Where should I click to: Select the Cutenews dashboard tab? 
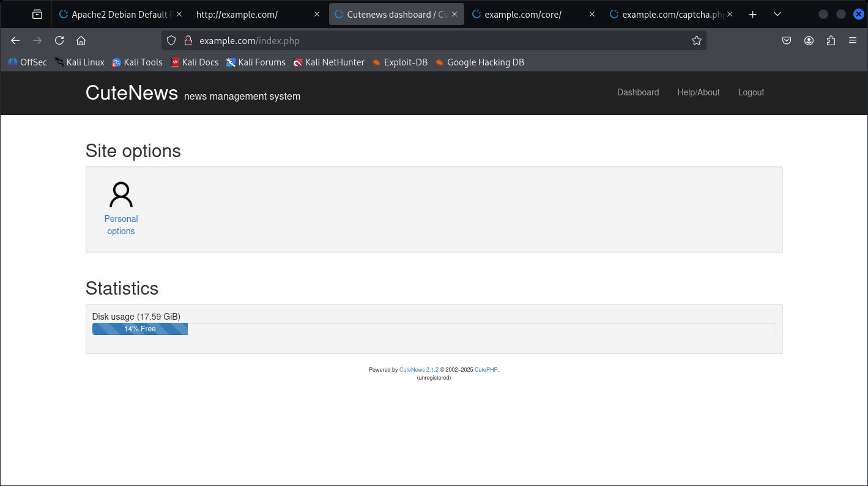(396, 14)
